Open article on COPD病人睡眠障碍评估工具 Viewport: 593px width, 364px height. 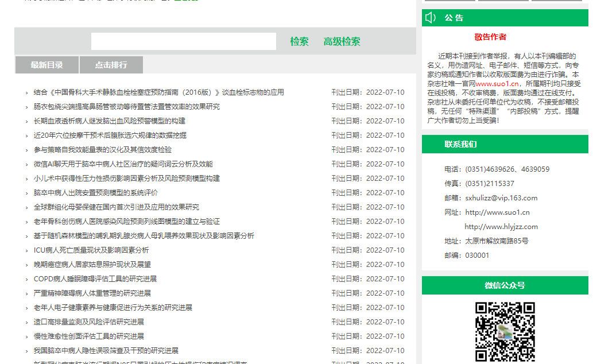click(95, 279)
